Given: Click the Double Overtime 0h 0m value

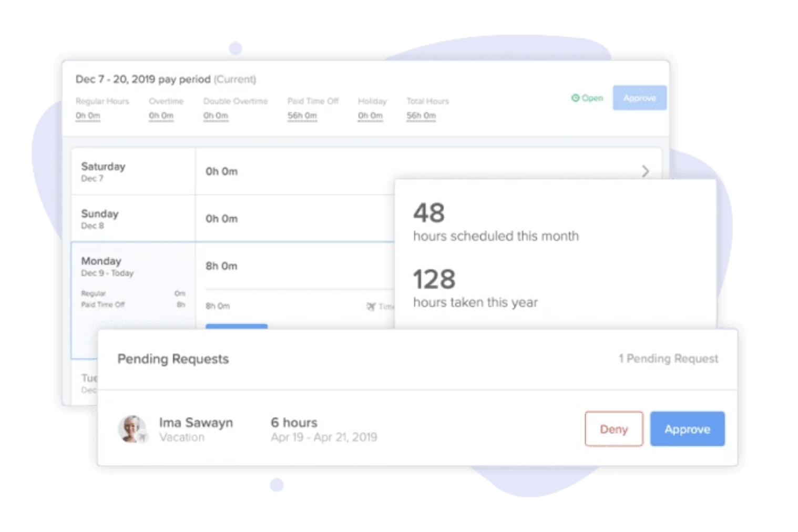Looking at the screenshot, I should pos(216,116).
